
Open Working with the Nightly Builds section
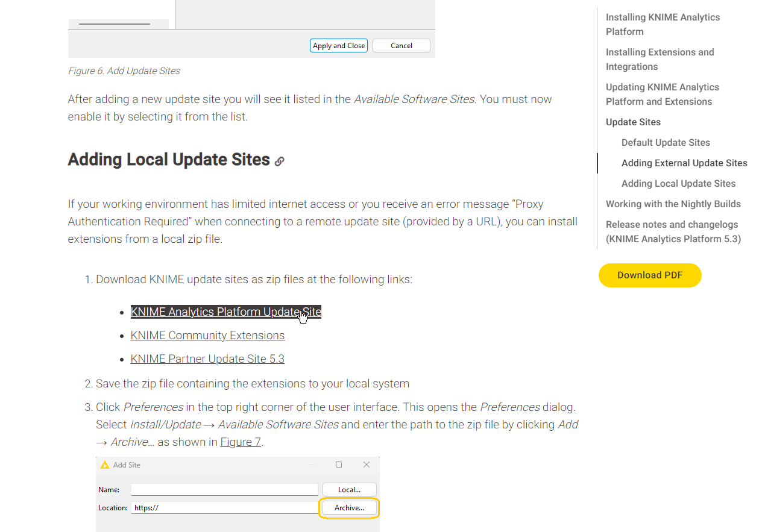[x=673, y=204]
